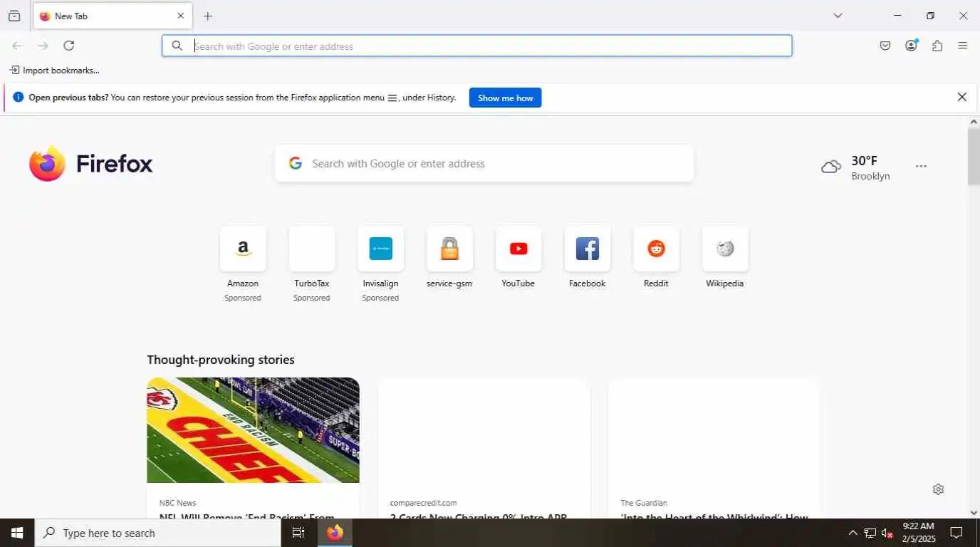Click the new tab page search box
This screenshot has width=980, height=547.
pyautogui.click(x=484, y=163)
